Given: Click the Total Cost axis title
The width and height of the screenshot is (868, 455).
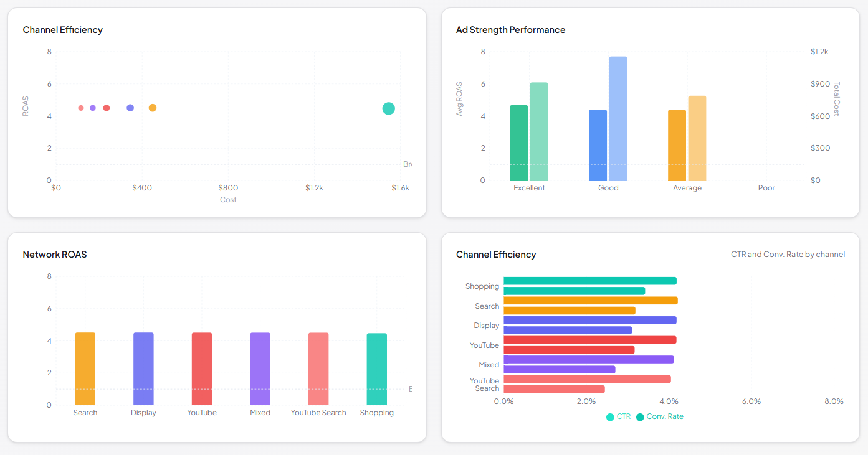Looking at the screenshot, I should tap(837, 99).
